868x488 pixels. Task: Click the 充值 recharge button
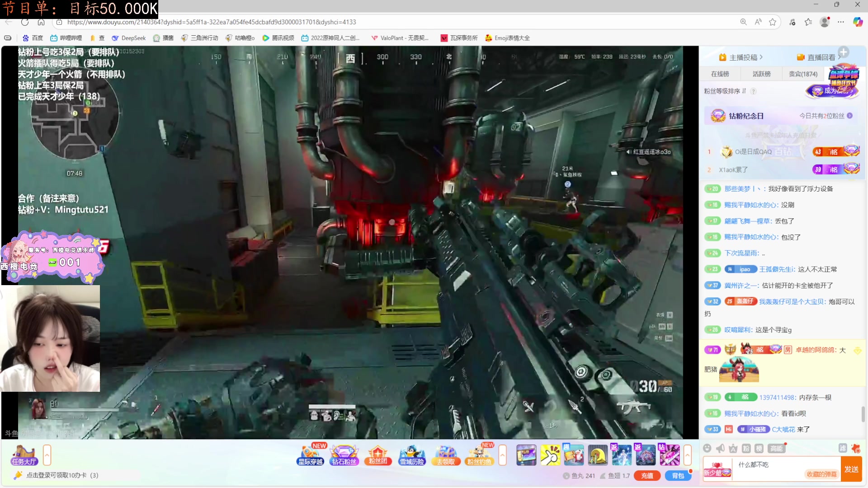647,475
